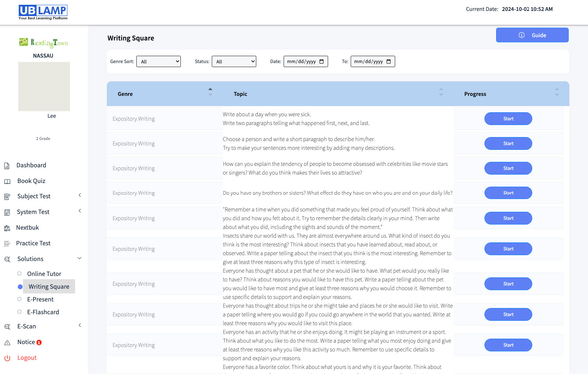Click the Practice Test icon
This screenshot has width=588, height=374.
[x=7, y=244]
